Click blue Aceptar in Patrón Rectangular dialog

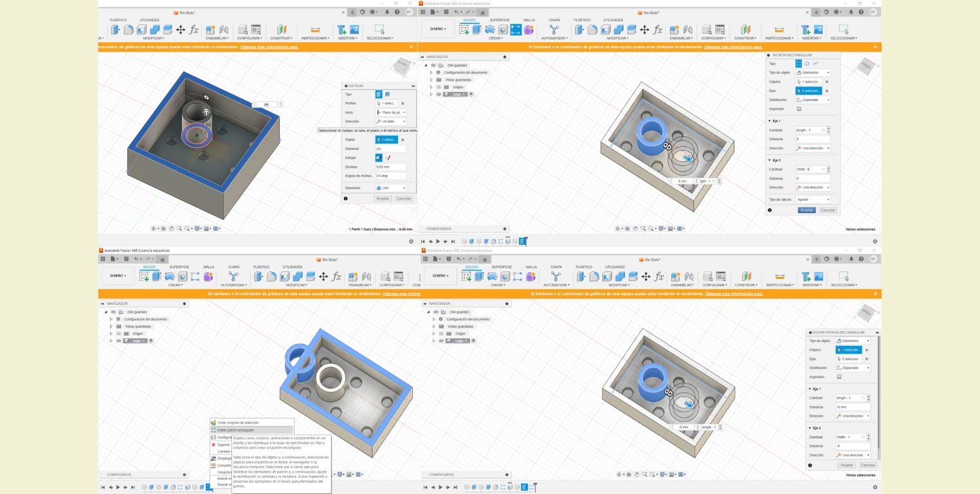(806, 210)
